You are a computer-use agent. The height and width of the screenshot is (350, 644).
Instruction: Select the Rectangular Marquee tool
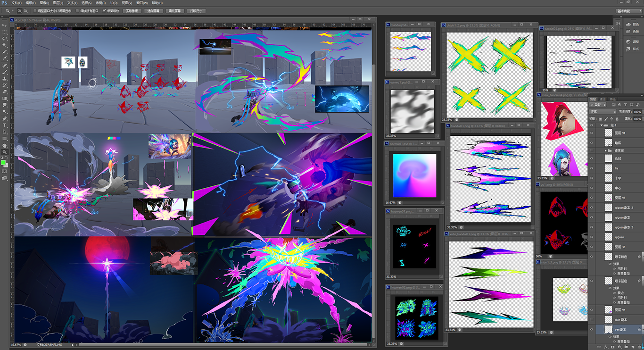point(5,32)
